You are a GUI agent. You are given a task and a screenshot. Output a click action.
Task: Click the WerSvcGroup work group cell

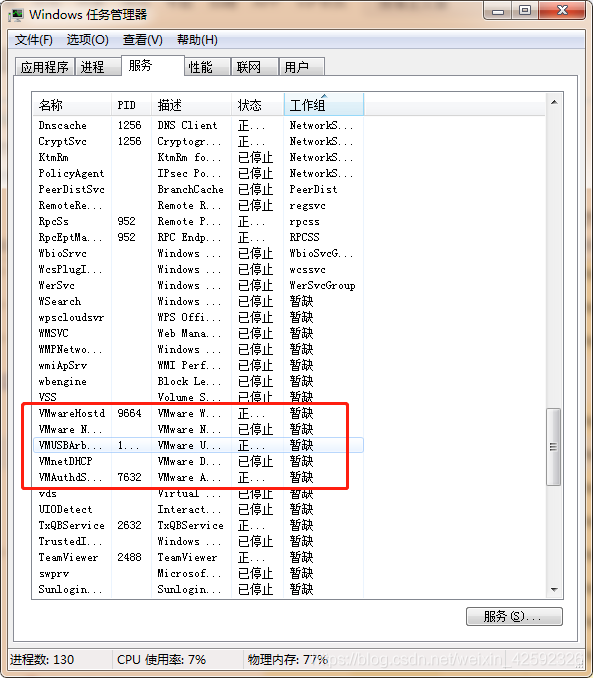point(322,285)
